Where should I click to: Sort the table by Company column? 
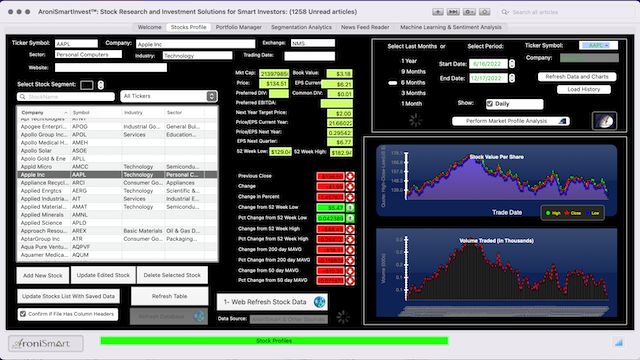click(x=44, y=113)
